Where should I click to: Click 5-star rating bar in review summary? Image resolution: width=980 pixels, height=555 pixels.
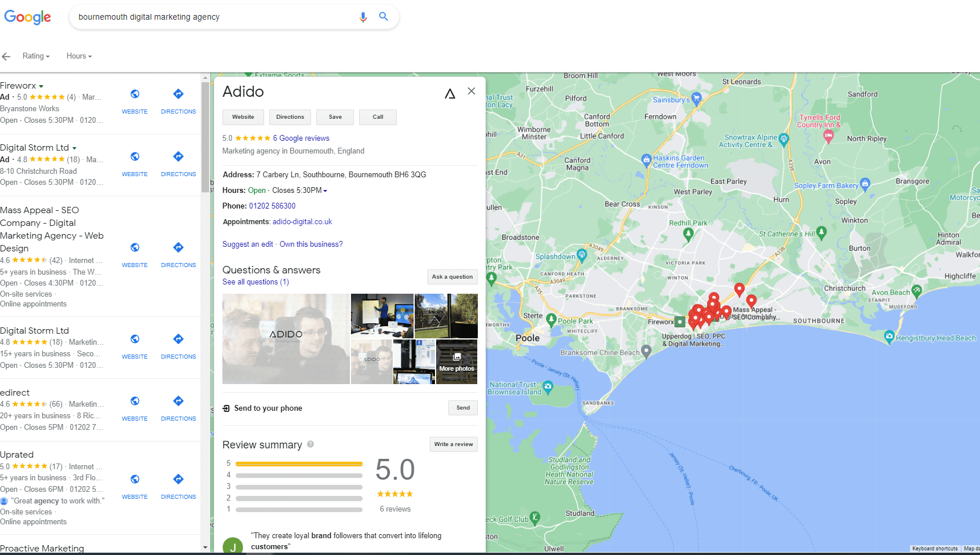(299, 464)
